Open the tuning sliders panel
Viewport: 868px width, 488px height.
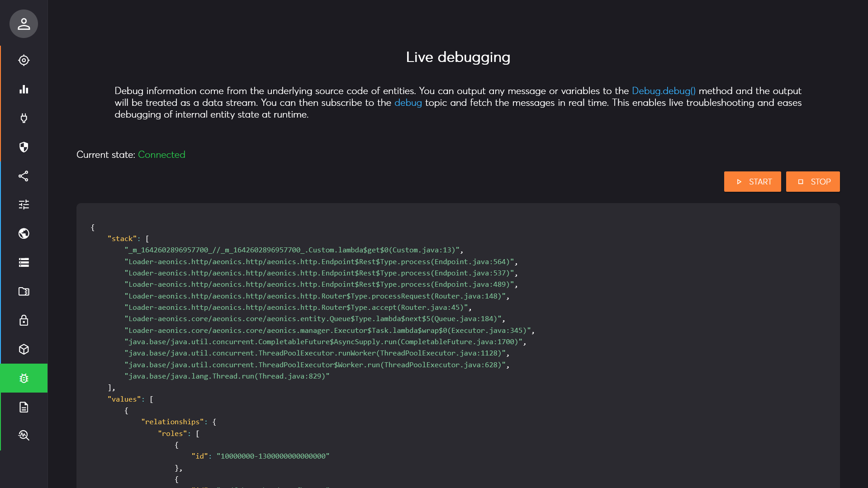pyautogui.click(x=23, y=205)
